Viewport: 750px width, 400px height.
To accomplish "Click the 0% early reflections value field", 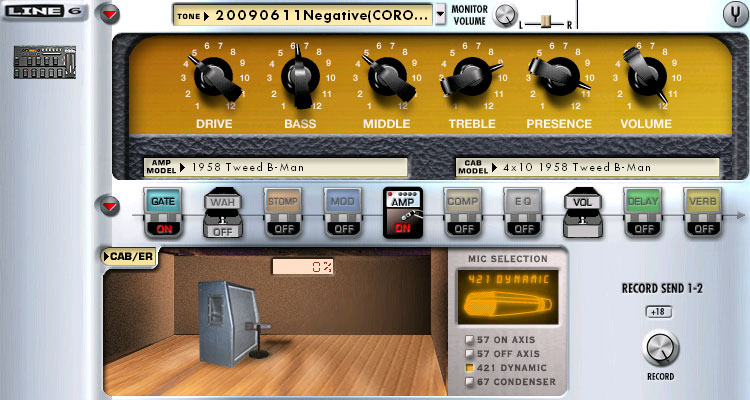I will point(303,267).
